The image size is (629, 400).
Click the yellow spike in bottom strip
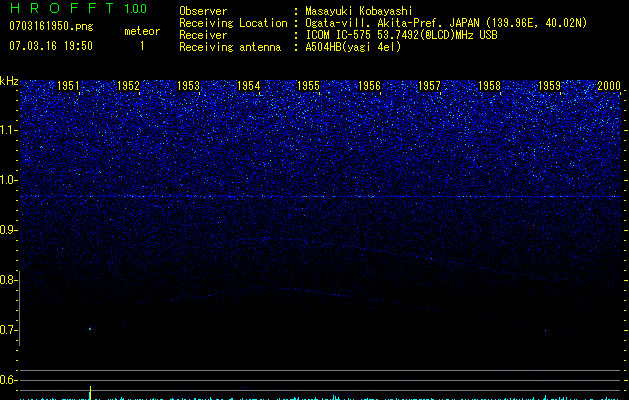91,391
